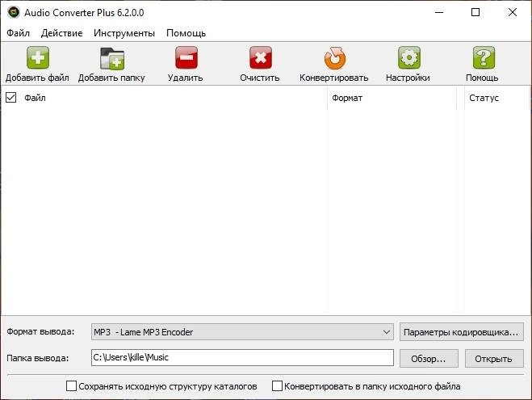This screenshot has height=400, width=532.
Task: Click the red Remove (Удалить) icon
Action: click(186, 57)
